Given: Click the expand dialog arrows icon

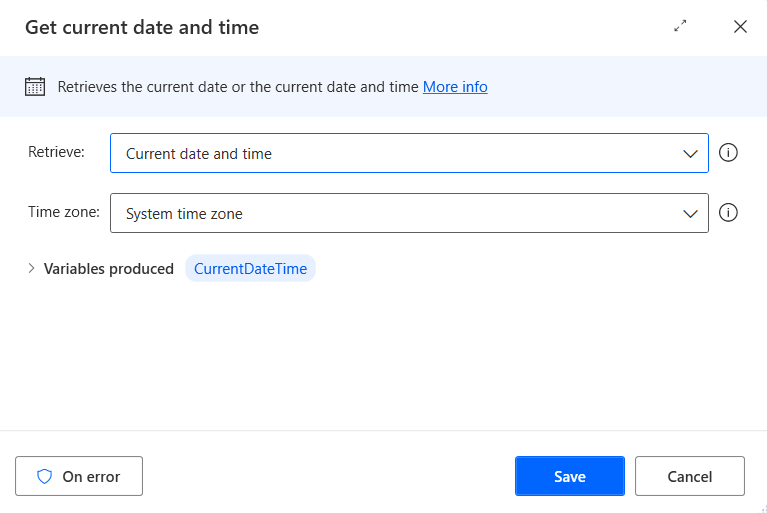Looking at the screenshot, I should point(681,27).
